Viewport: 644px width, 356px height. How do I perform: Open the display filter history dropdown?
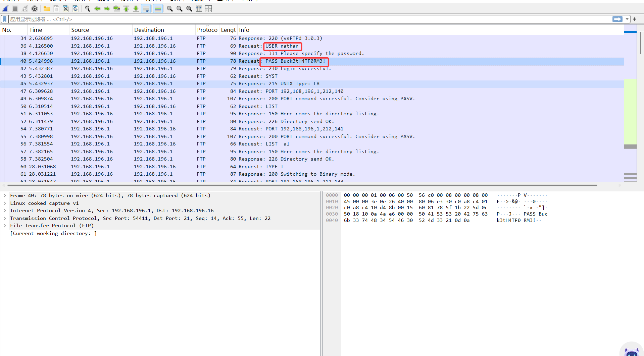[627, 19]
